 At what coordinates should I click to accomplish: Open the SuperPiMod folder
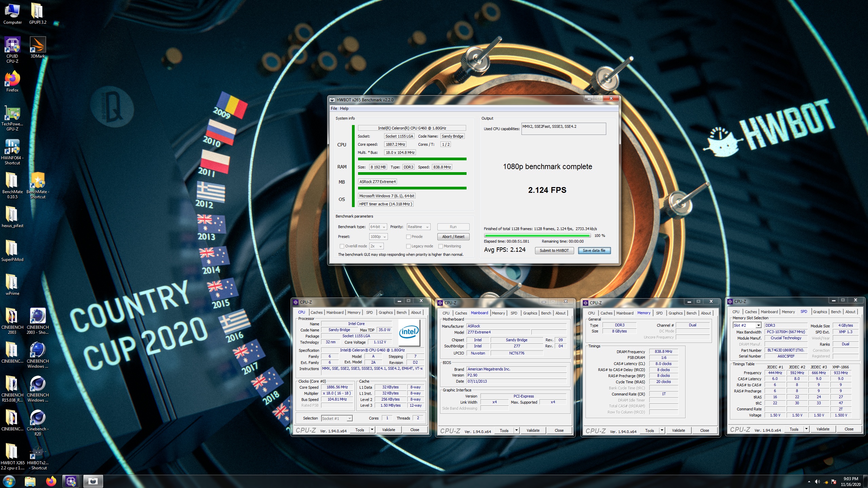point(13,251)
